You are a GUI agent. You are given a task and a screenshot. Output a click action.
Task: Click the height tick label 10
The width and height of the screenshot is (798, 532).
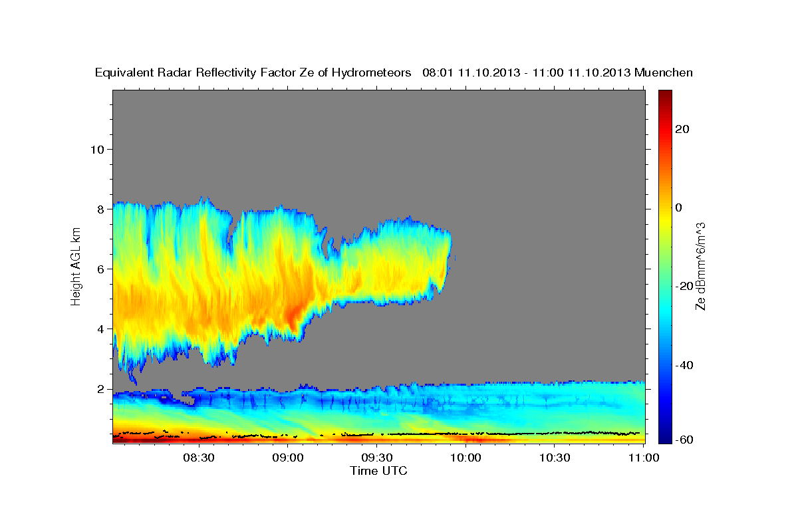click(98, 149)
